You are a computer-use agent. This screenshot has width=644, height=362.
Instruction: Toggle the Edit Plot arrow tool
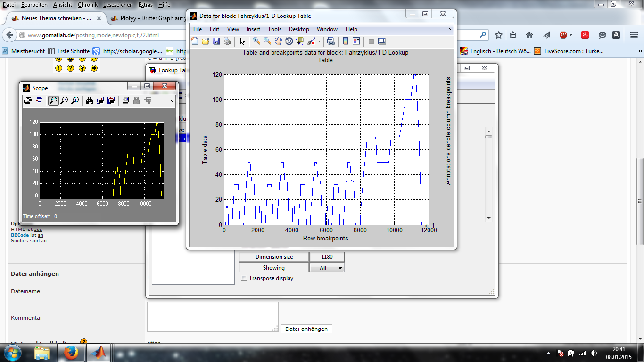242,41
